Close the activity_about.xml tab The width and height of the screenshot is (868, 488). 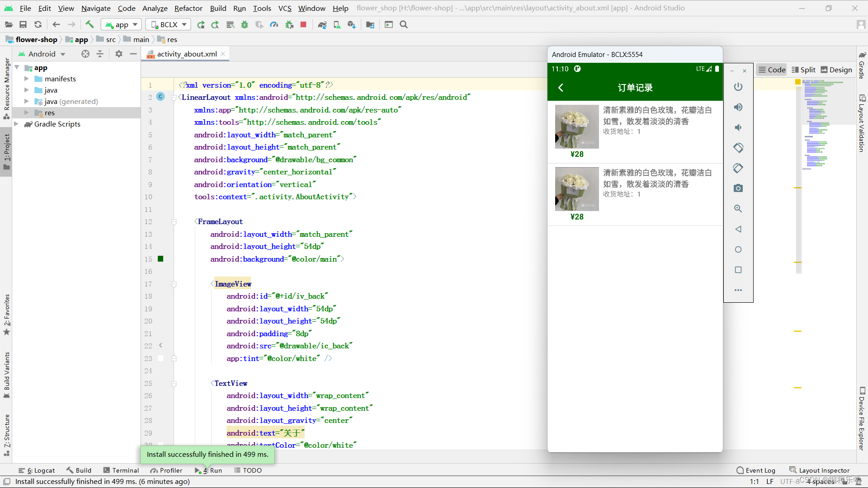tap(223, 54)
